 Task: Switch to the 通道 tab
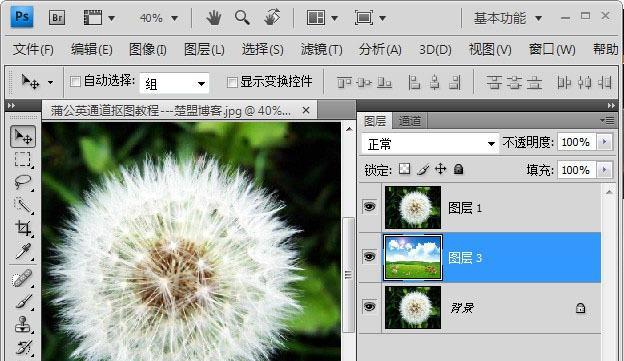(x=410, y=121)
